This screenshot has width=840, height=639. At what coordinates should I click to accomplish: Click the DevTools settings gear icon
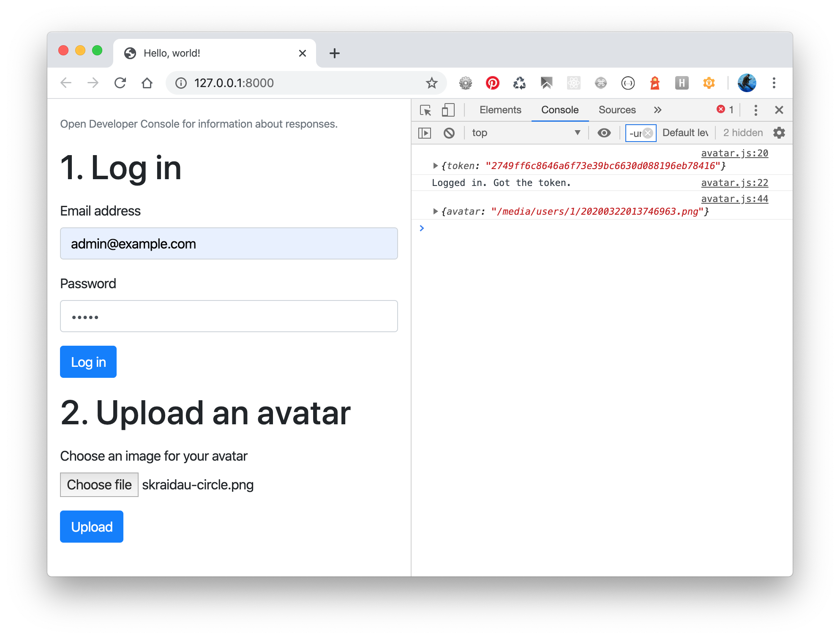(780, 132)
